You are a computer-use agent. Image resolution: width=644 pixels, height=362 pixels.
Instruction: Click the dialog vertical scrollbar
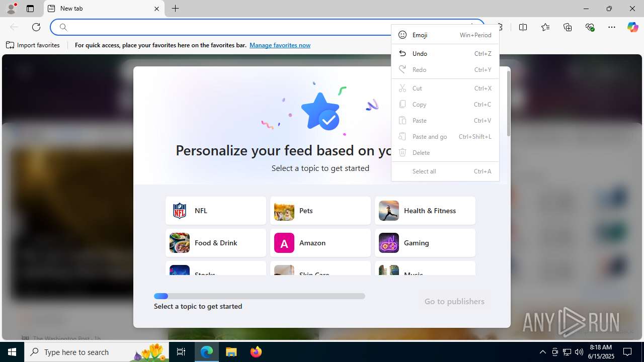pyautogui.click(x=508, y=104)
